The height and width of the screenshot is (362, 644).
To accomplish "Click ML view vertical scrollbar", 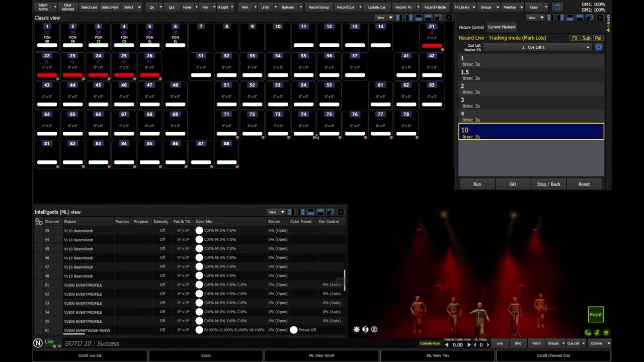I will pyautogui.click(x=345, y=280).
